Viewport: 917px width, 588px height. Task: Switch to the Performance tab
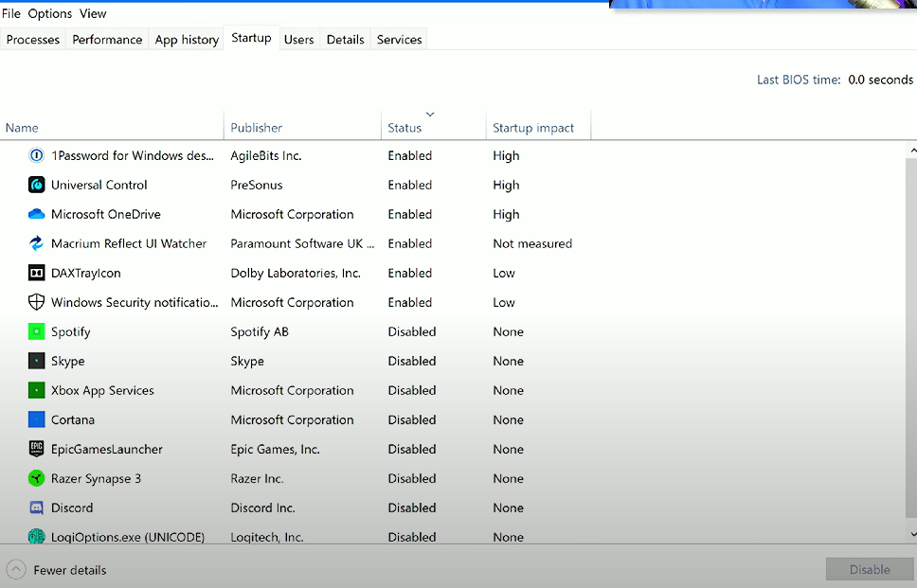click(107, 40)
